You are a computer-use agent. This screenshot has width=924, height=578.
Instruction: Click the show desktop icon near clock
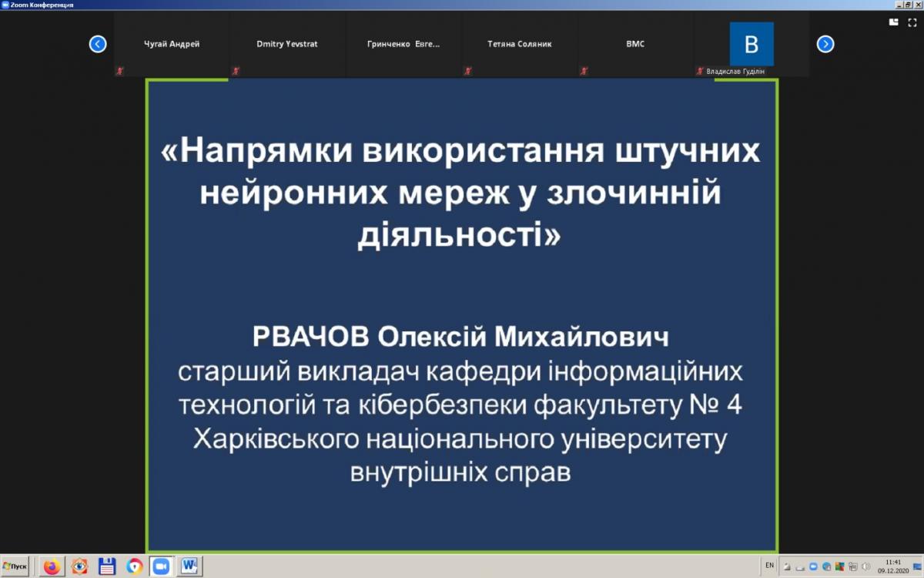tap(917, 566)
